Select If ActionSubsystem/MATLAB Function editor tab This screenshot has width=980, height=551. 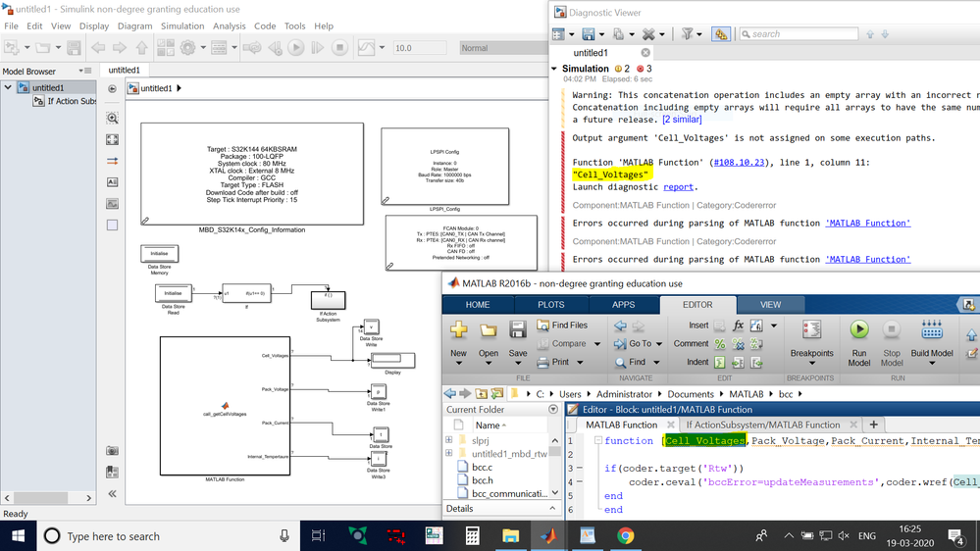point(762,425)
